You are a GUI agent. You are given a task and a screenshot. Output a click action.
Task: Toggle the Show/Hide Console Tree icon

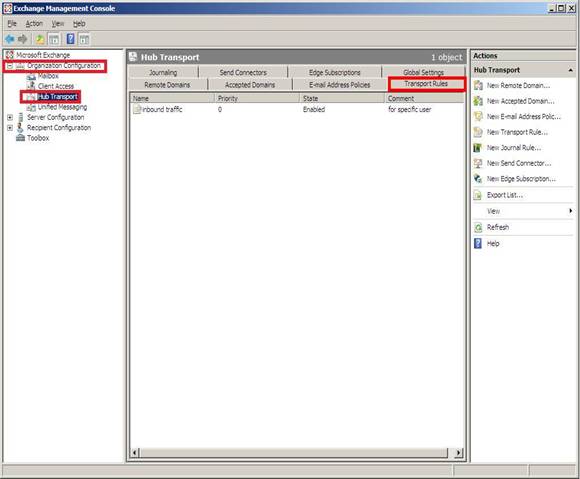point(54,39)
